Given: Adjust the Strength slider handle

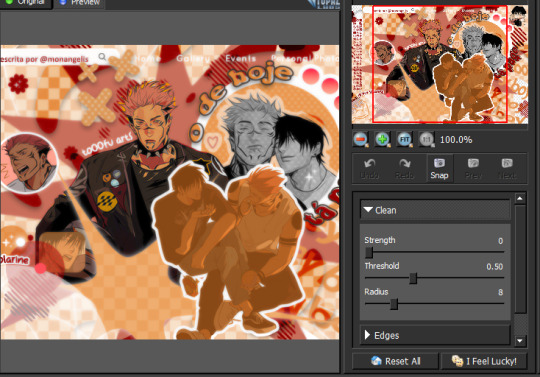Looking at the screenshot, I should pyautogui.click(x=369, y=253).
